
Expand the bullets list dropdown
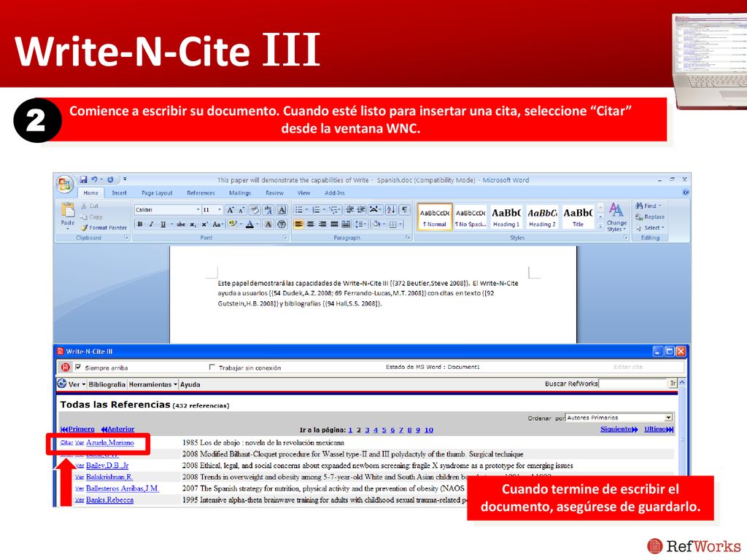307,209
